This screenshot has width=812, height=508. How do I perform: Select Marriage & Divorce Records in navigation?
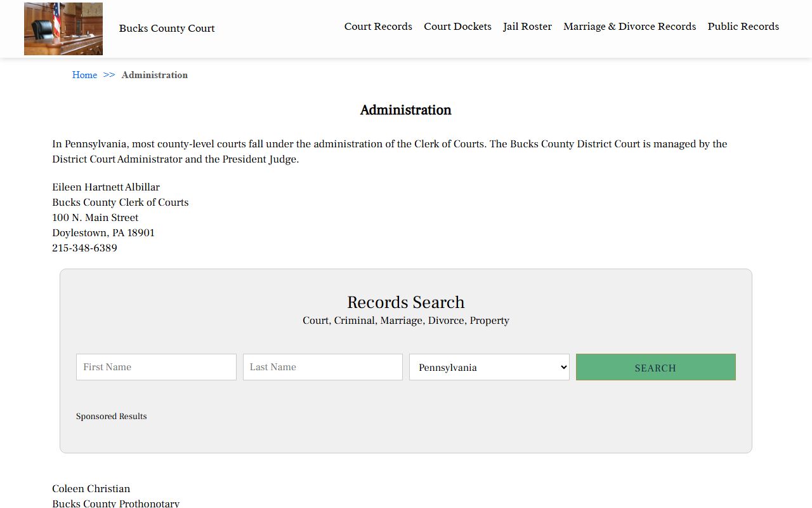tap(629, 27)
